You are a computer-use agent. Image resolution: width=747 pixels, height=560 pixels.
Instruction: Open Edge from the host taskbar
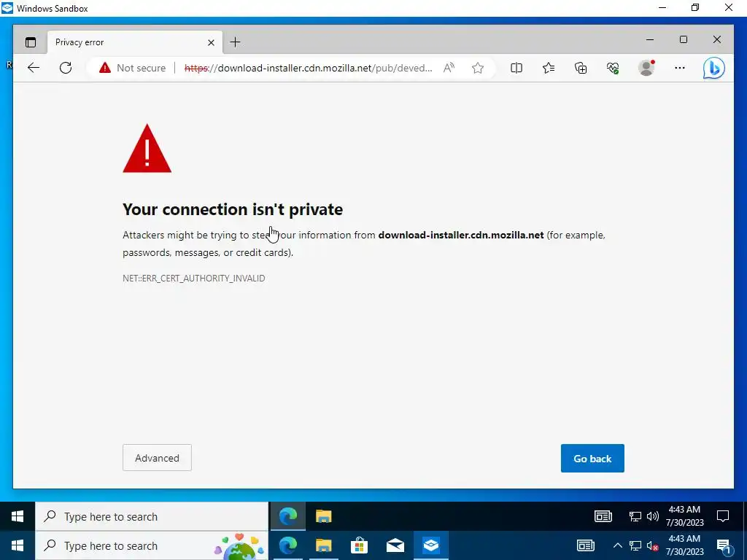tap(287, 545)
